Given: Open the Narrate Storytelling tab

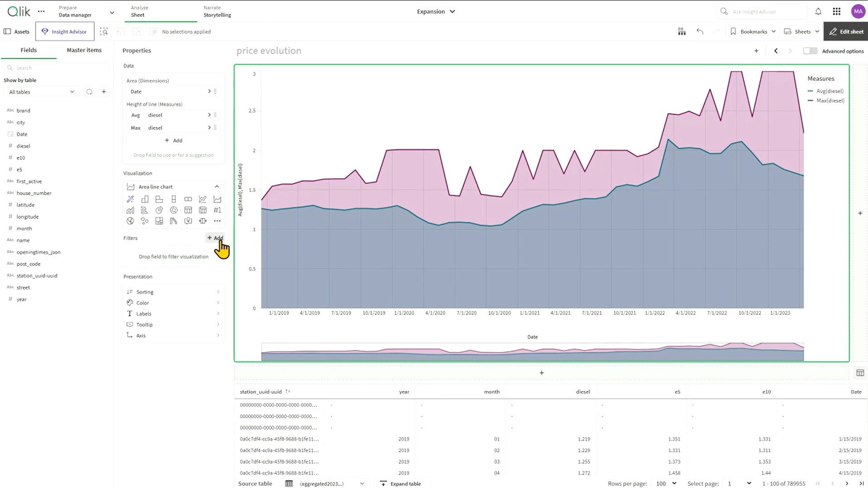Looking at the screenshot, I should coord(217,11).
